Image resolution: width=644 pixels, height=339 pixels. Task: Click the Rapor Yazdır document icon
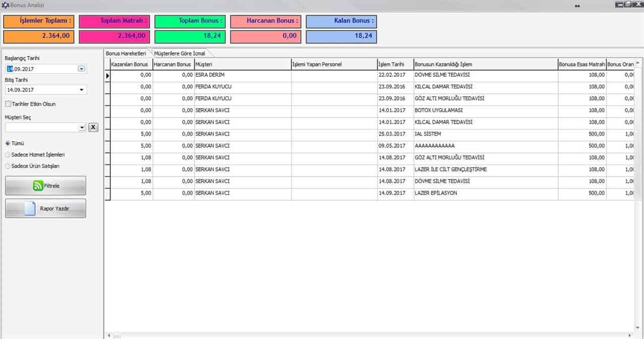point(30,208)
